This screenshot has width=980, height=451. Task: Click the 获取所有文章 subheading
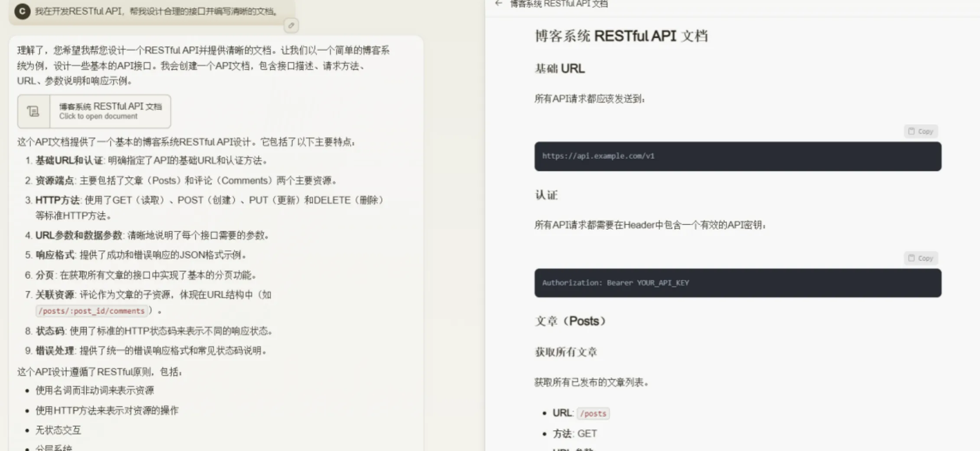click(x=566, y=352)
